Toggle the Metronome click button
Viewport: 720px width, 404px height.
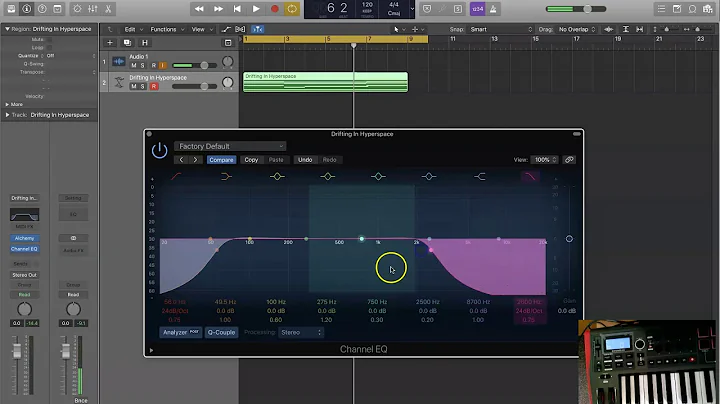pyautogui.click(x=493, y=9)
